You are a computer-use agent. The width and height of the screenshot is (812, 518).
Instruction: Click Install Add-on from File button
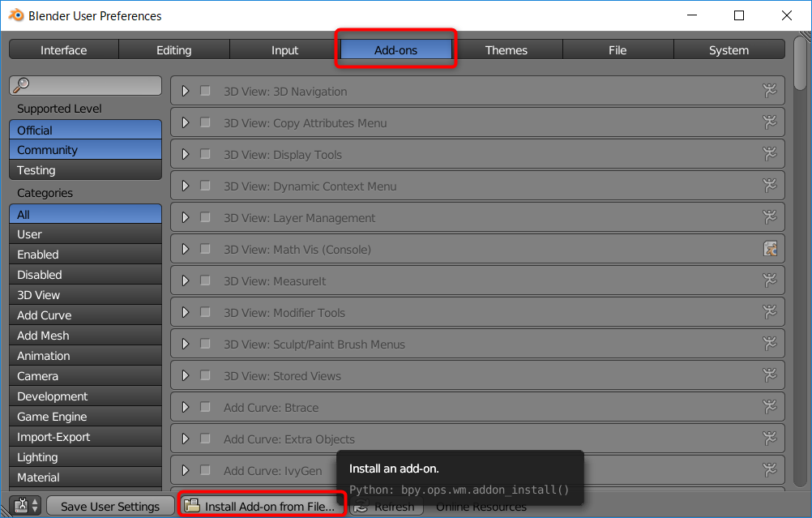pyautogui.click(x=261, y=506)
